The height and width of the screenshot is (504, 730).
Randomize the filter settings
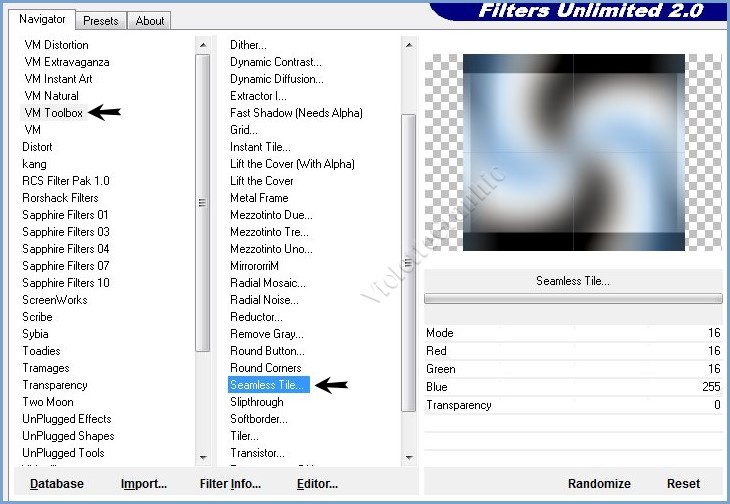pyautogui.click(x=599, y=484)
